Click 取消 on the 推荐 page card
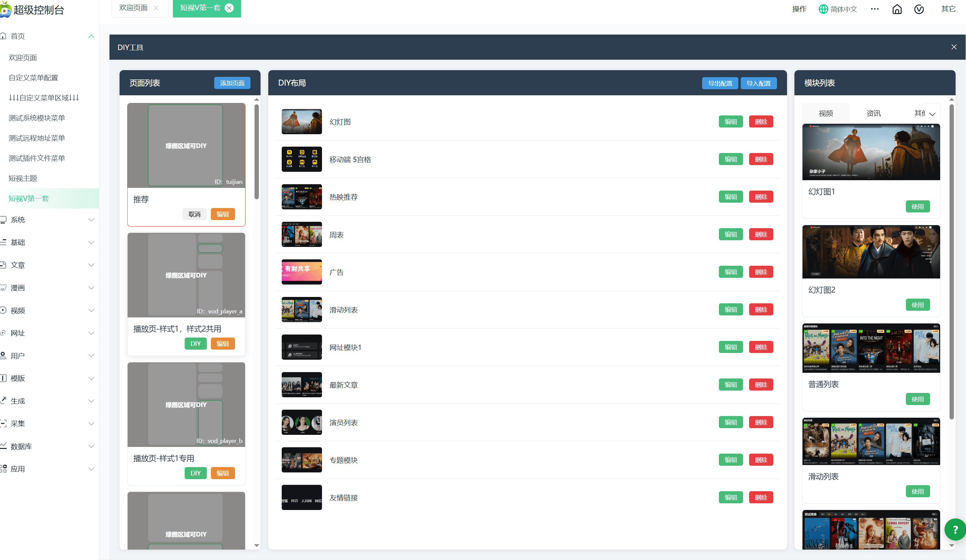Viewport: 966px width, 560px height. tap(194, 214)
